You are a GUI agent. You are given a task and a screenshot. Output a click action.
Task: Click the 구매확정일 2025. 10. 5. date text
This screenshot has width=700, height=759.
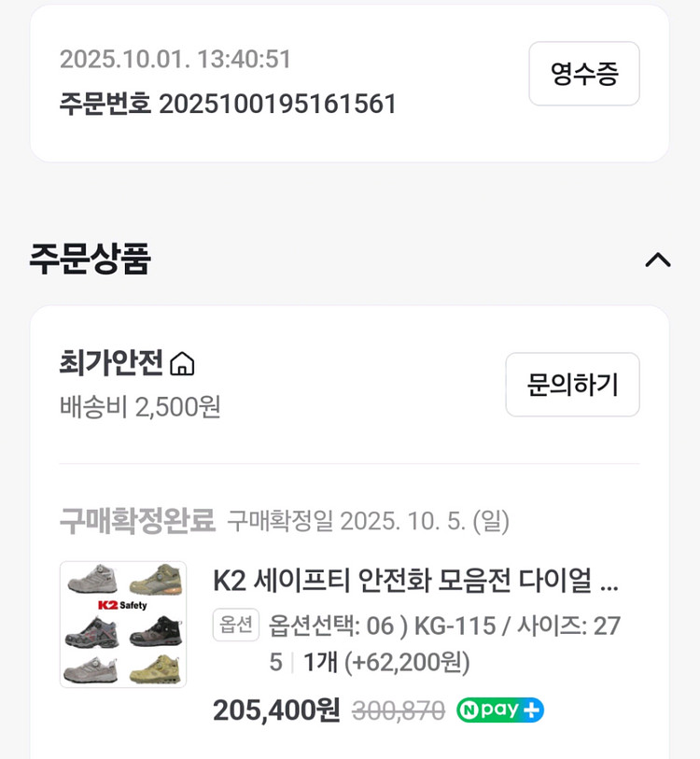pyautogui.click(x=369, y=521)
